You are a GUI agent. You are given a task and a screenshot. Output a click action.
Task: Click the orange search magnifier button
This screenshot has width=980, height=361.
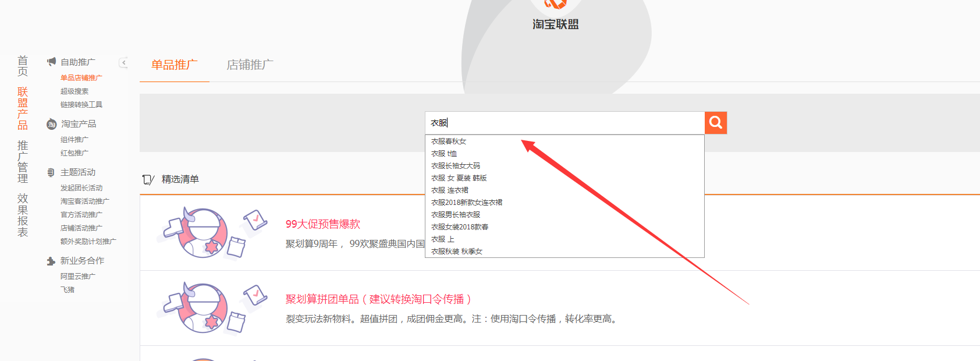point(716,123)
